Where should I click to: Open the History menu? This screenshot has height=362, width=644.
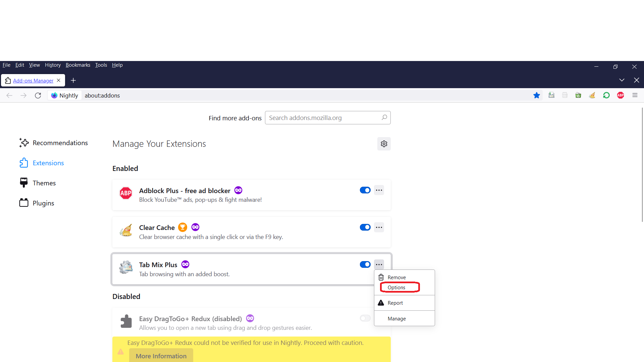[x=53, y=65]
